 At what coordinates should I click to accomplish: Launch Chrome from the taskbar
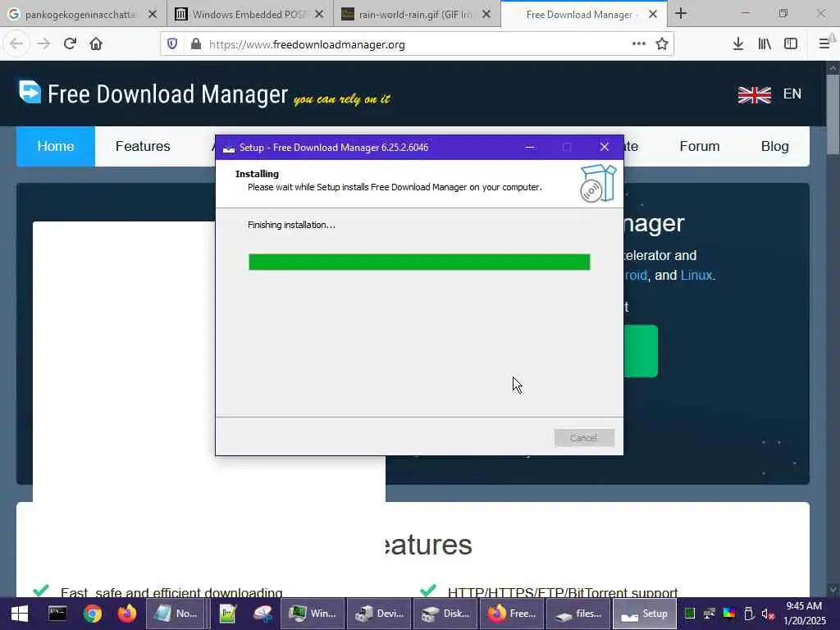[x=92, y=614]
